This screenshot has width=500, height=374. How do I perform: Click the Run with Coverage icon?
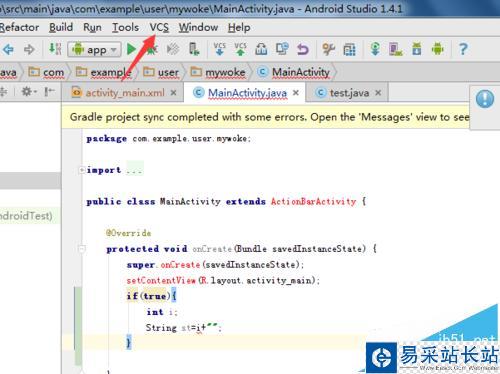(x=173, y=49)
